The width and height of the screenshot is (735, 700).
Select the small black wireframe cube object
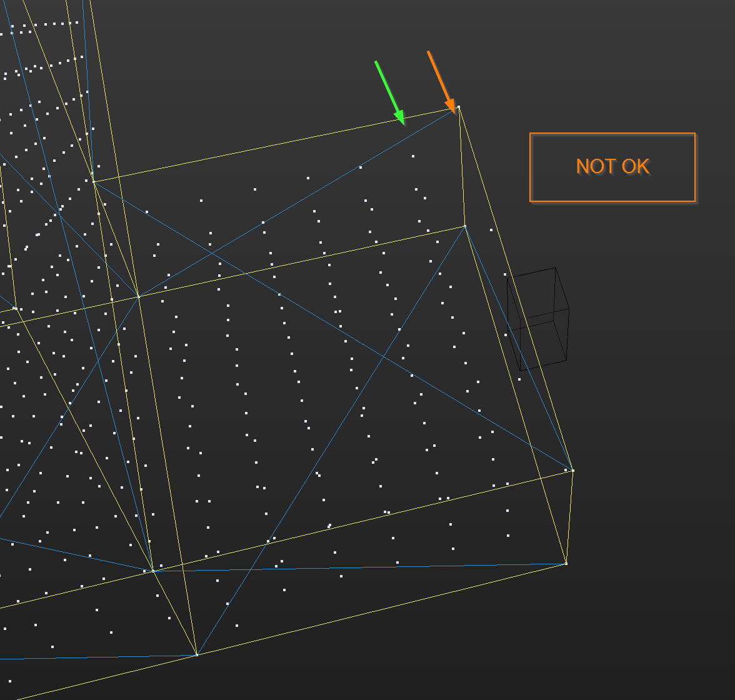tap(538, 319)
